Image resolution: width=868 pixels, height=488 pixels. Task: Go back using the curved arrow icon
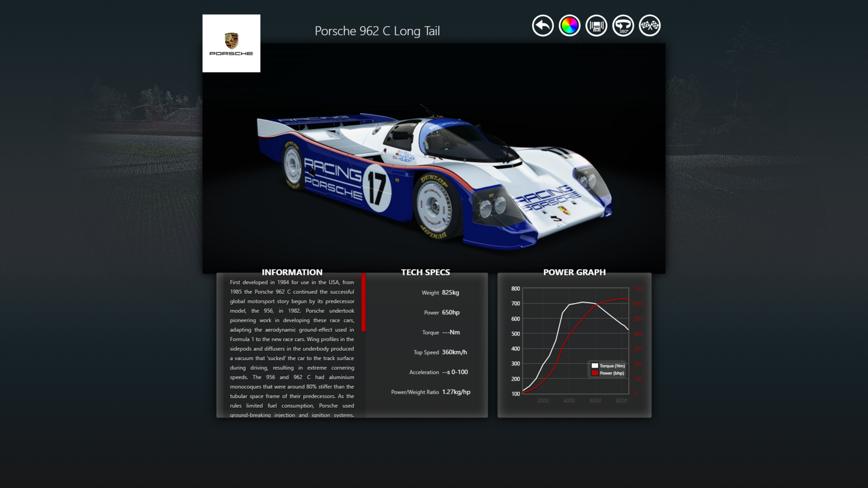point(542,25)
